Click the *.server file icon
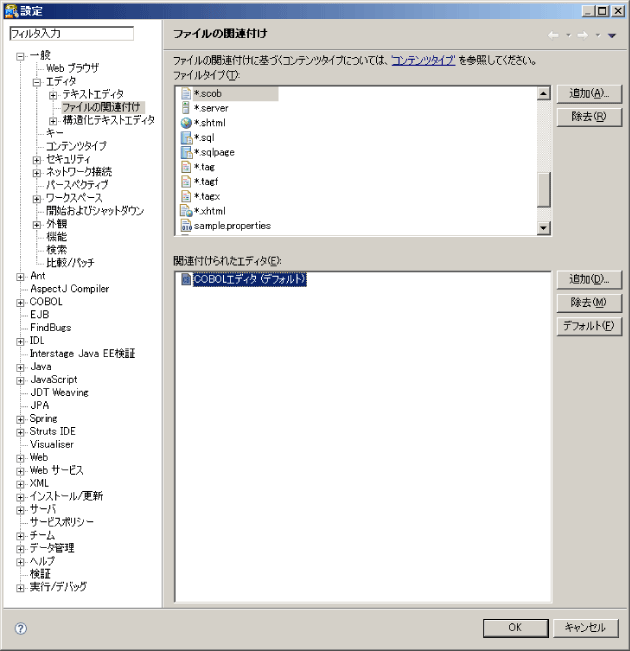Screen dimensions: 630x651 [186, 108]
